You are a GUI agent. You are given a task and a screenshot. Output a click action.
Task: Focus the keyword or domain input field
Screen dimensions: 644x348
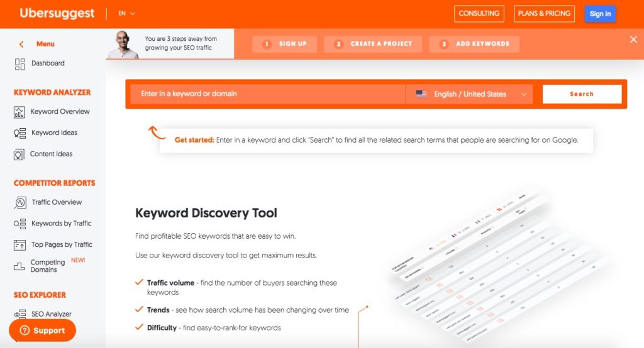268,94
